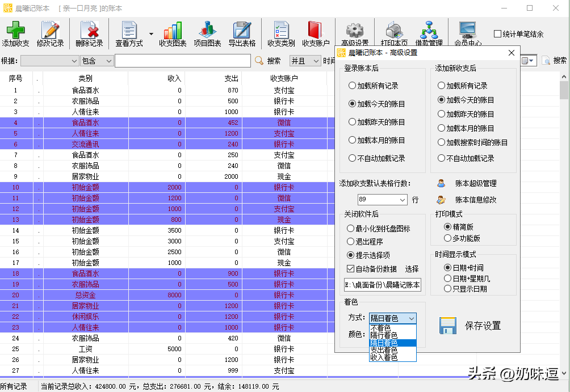Open the default table rows dropdown showing 89
The height and width of the screenshot is (392, 570).
(x=382, y=200)
